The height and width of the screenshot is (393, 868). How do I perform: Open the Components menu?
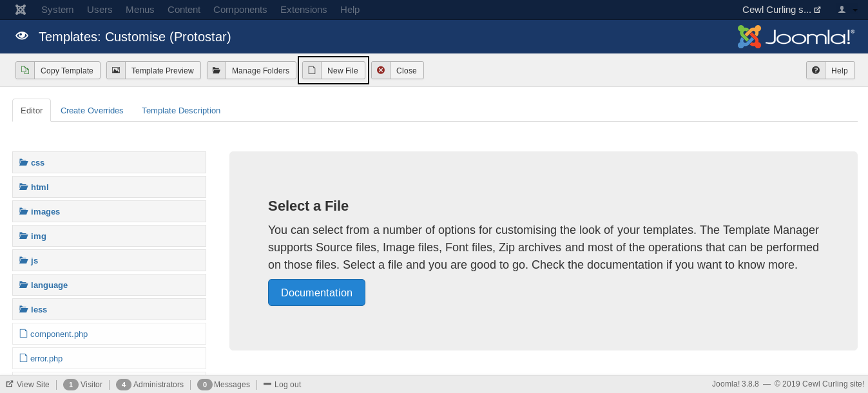coord(240,10)
